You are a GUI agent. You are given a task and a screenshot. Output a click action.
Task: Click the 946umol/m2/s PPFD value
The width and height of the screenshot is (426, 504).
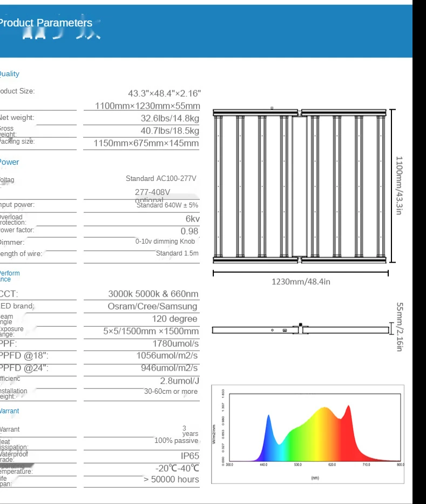(x=170, y=368)
